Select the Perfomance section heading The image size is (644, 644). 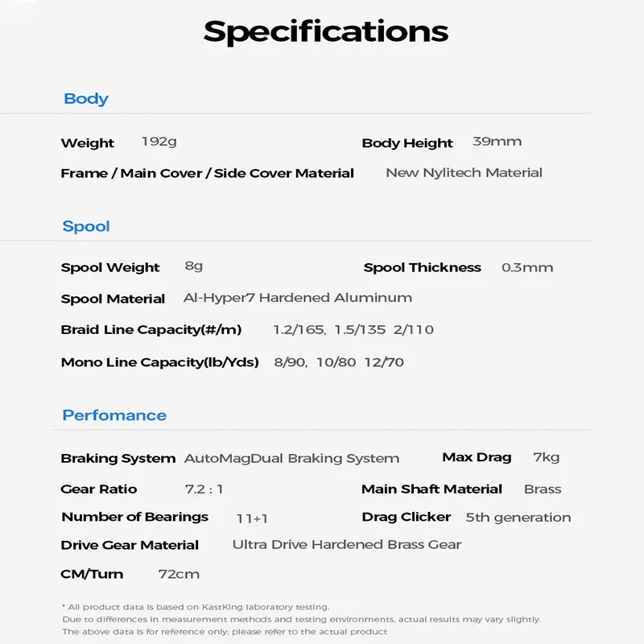coord(114,415)
